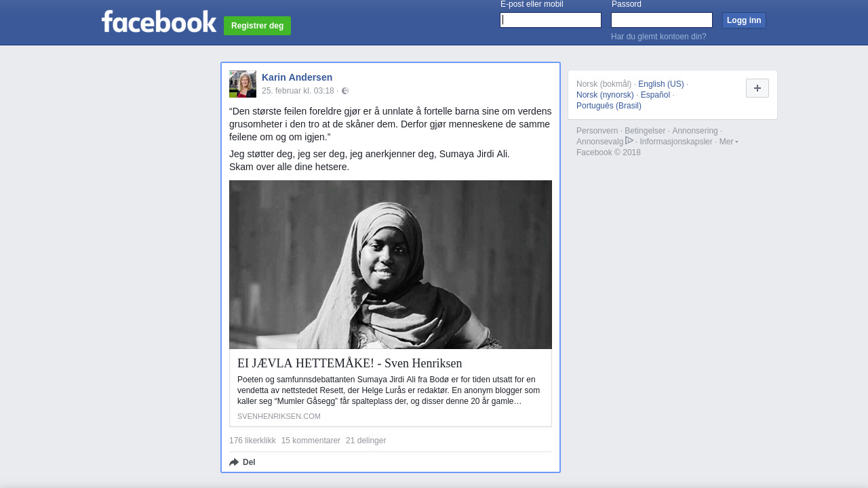Screen dimensions: 868x488
Task: Open Karin Andersen's profile name link
Action: (297, 77)
